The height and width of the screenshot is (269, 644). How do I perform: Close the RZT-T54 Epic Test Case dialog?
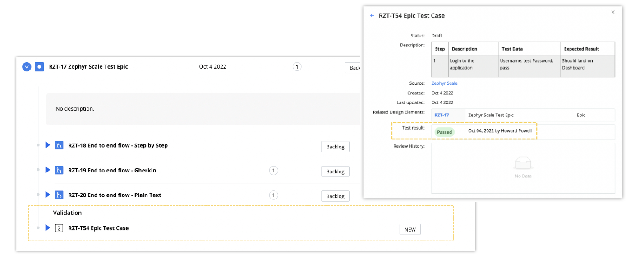coord(612,13)
